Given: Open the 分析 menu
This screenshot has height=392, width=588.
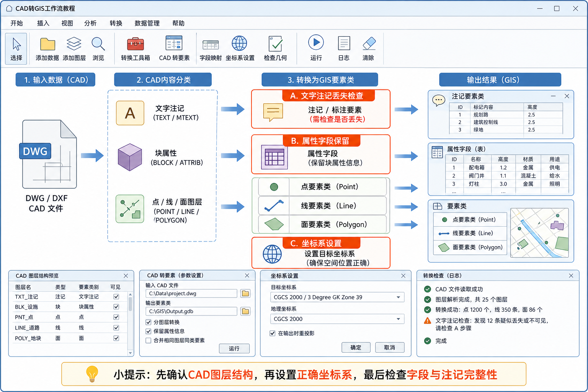Looking at the screenshot, I should point(90,23).
